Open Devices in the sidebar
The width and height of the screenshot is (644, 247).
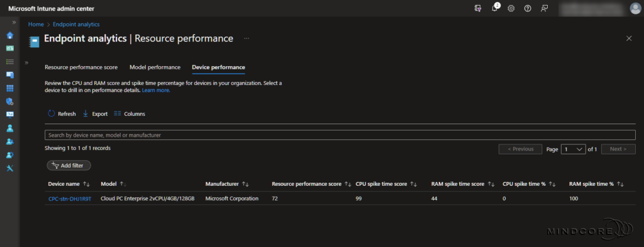click(10, 75)
